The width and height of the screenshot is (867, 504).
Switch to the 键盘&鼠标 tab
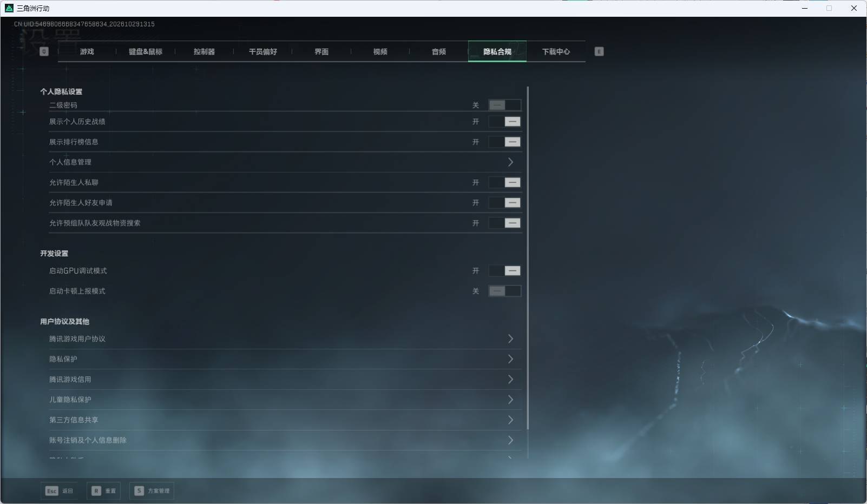coord(146,51)
